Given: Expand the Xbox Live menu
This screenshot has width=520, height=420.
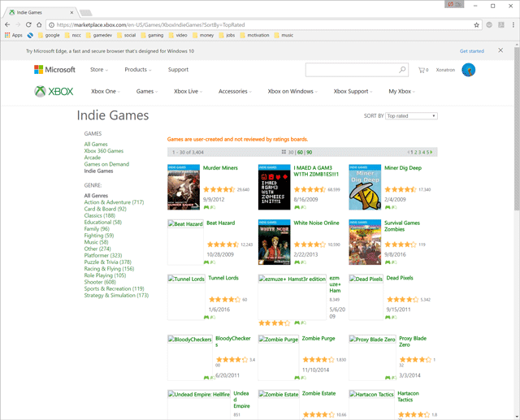Looking at the screenshot, I should pos(188,92).
